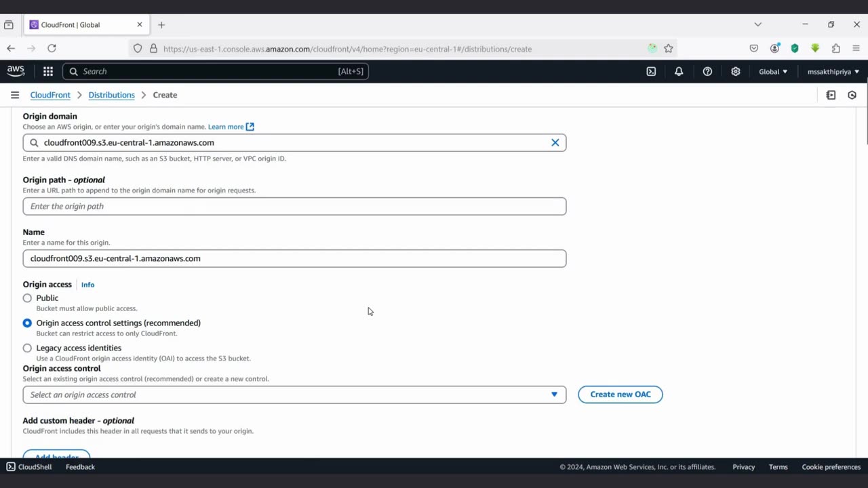Click the shield tracking protection icon
The width and height of the screenshot is (868, 488).
[x=138, y=48]
